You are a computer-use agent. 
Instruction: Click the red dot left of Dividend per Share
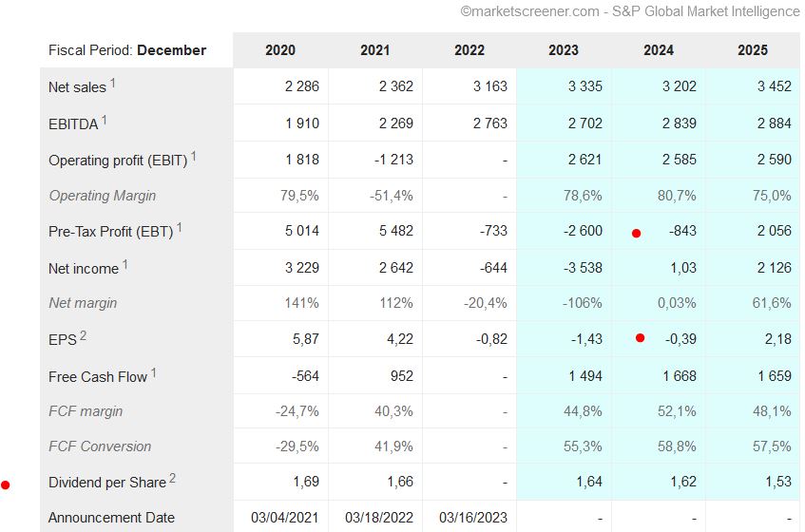[6, 485]
